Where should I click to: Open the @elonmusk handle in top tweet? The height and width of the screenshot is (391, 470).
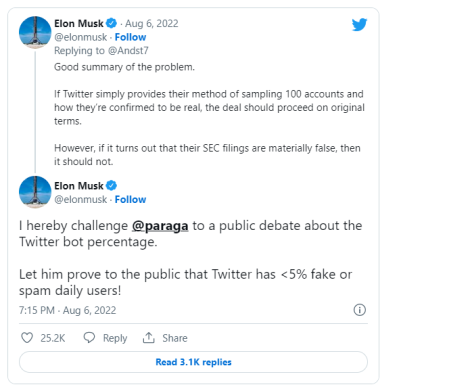[x=81, y=37]
